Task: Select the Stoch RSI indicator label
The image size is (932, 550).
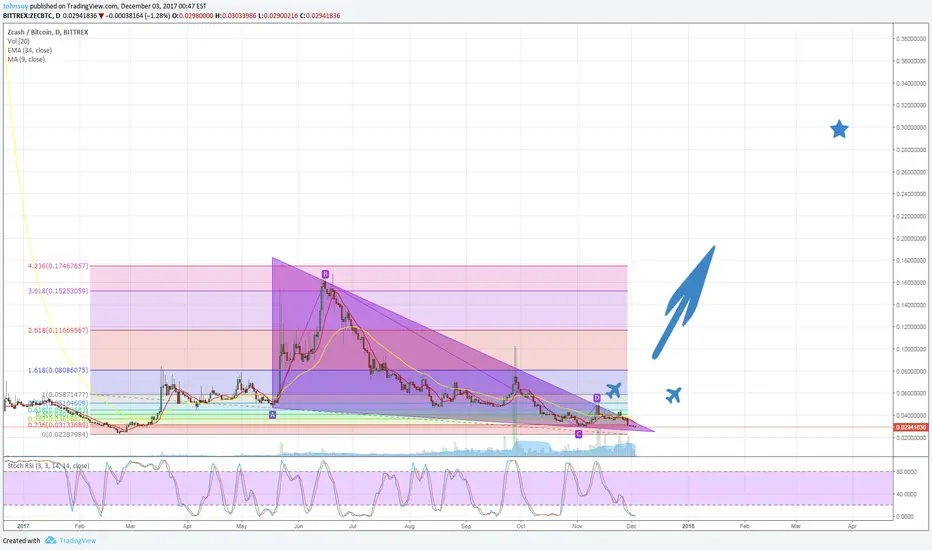Action: 48,466
